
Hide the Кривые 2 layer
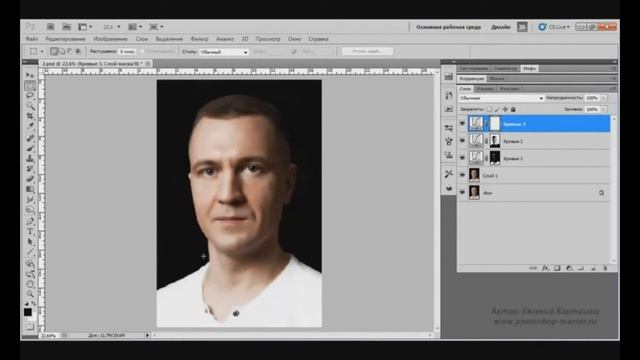[x=462, y=141]
